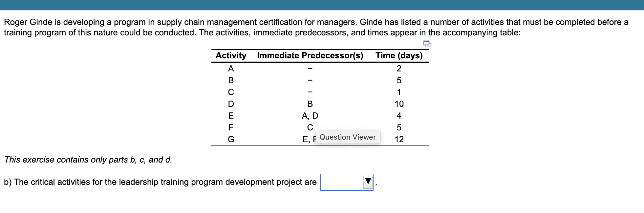Image resolution: width=644 pixels, height=213 pixels.
Task: Click the duplicate-view icon above the table header
Action: (427, 44)
